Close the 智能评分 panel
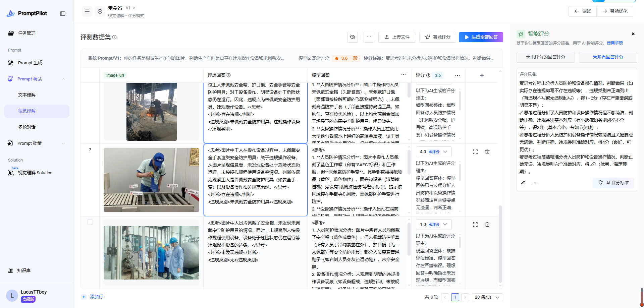This screenshot has height=308, width=644. click(x=633, y=34)
